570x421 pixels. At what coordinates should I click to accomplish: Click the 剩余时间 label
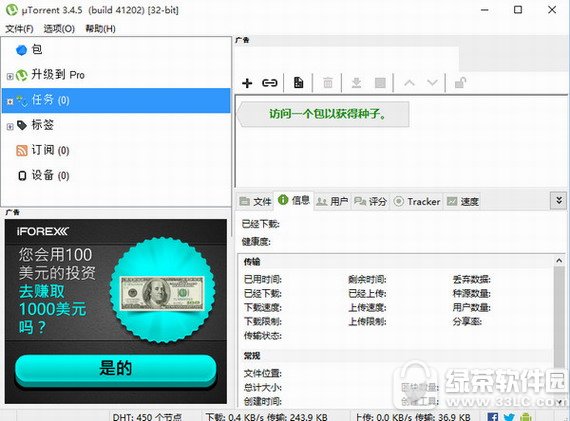pos(367,280)
